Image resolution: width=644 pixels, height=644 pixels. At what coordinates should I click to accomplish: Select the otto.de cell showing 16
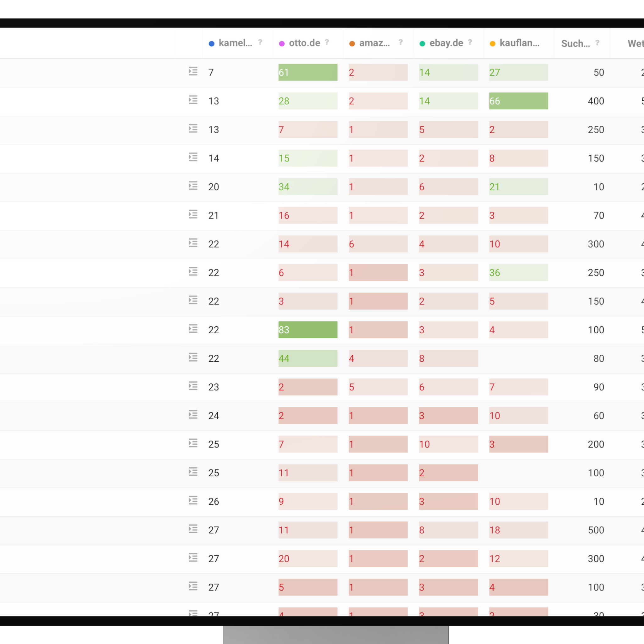coord(308,215)
